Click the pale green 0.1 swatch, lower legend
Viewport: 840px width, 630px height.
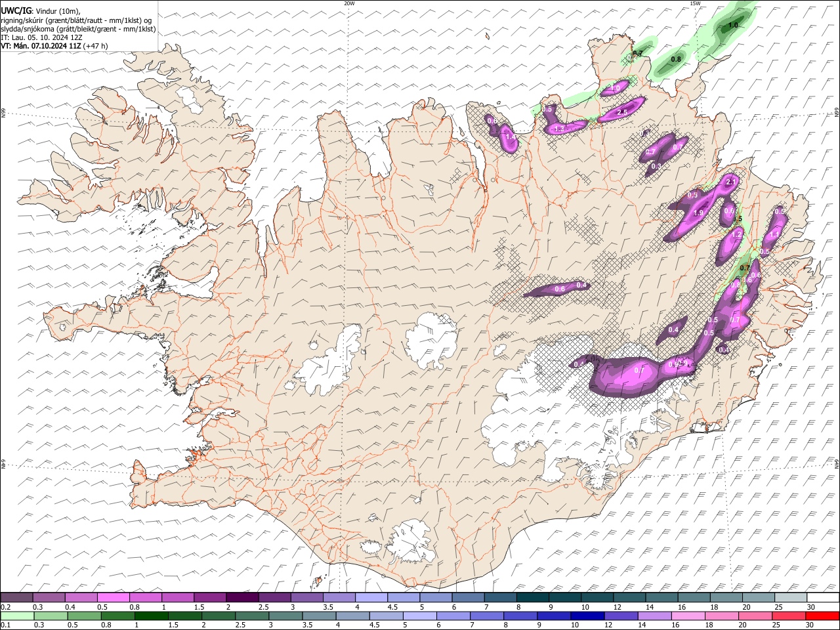pyautogui.click(x=17, y=616)
